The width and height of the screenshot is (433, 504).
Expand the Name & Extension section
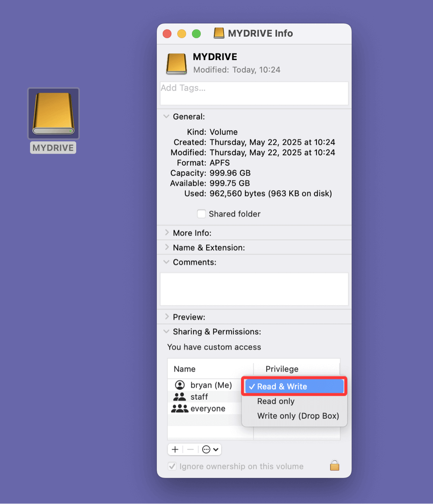(166, 247)
